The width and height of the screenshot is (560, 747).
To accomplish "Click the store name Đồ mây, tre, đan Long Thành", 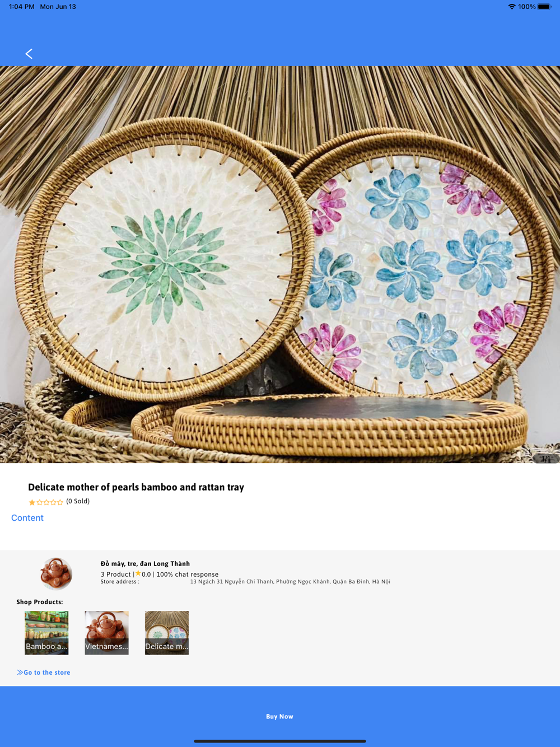I will pos(145,564).
